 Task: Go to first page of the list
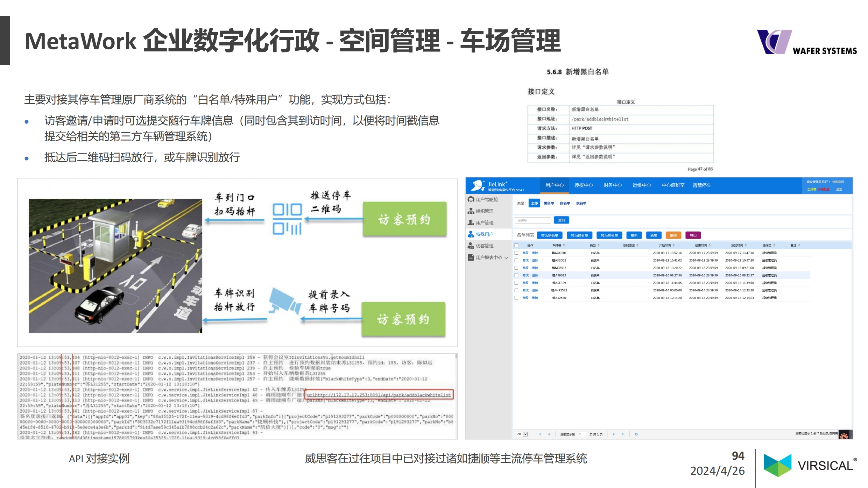540,434
